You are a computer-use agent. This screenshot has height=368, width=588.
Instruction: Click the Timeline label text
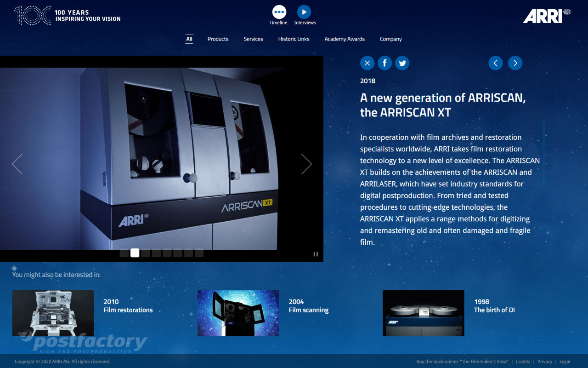278,23
